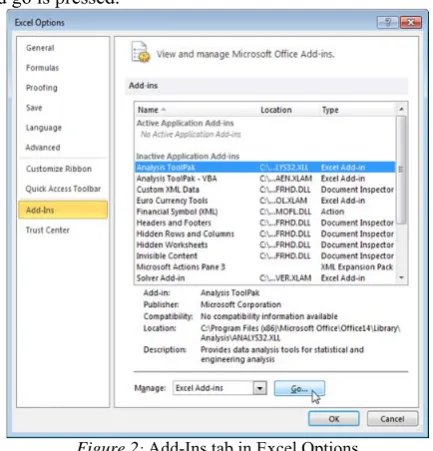The height and width of the screenshot is (451, 433).
Task: Select the Microsoft Actions Pane 3 row
Action: 265,267
